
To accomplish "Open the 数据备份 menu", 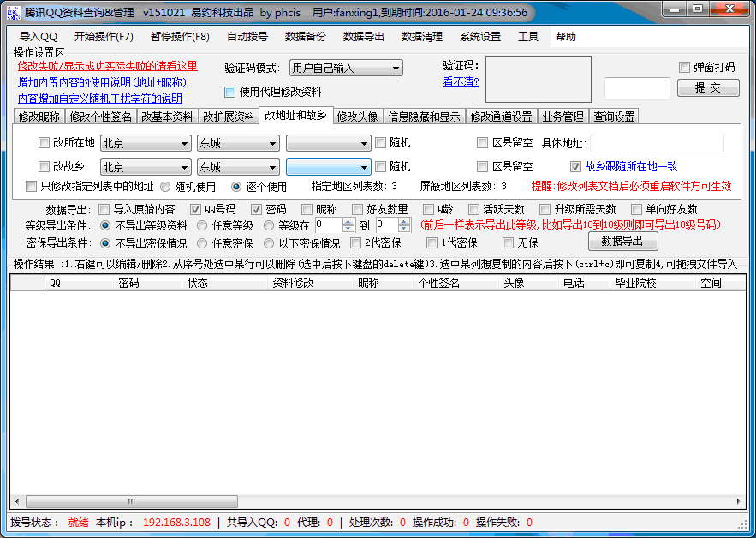I will pos(306,37).
